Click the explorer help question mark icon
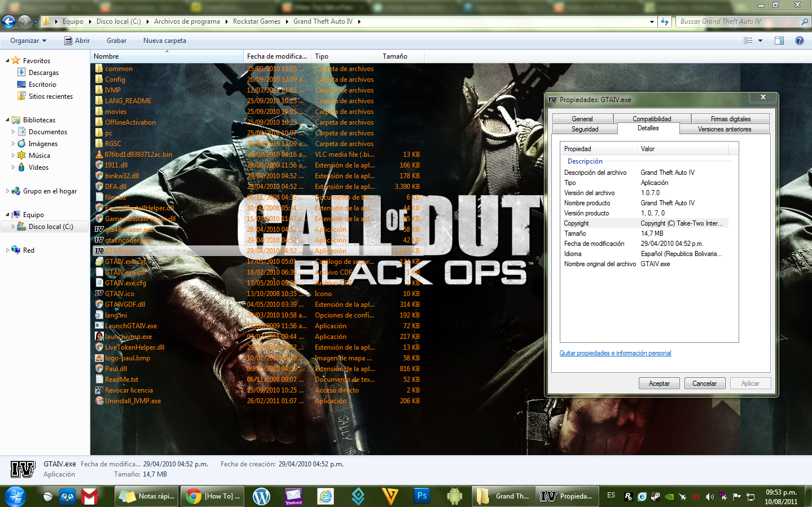 click(799, 41)
